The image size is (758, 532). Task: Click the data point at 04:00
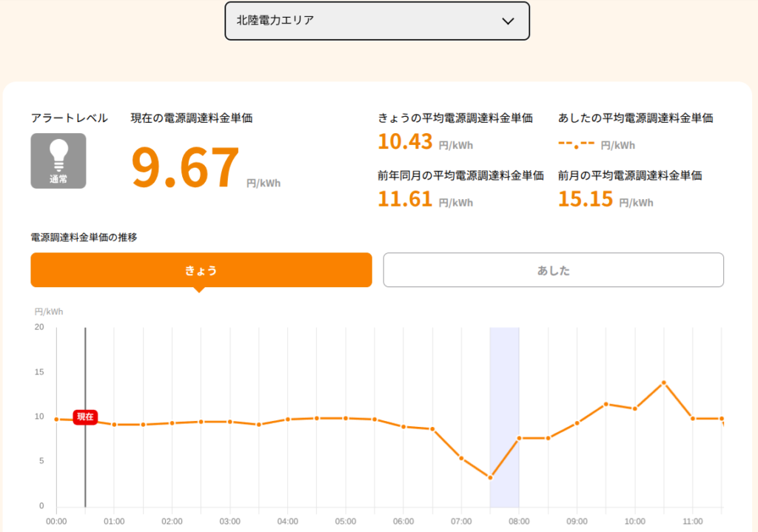(x=288, y=420)
